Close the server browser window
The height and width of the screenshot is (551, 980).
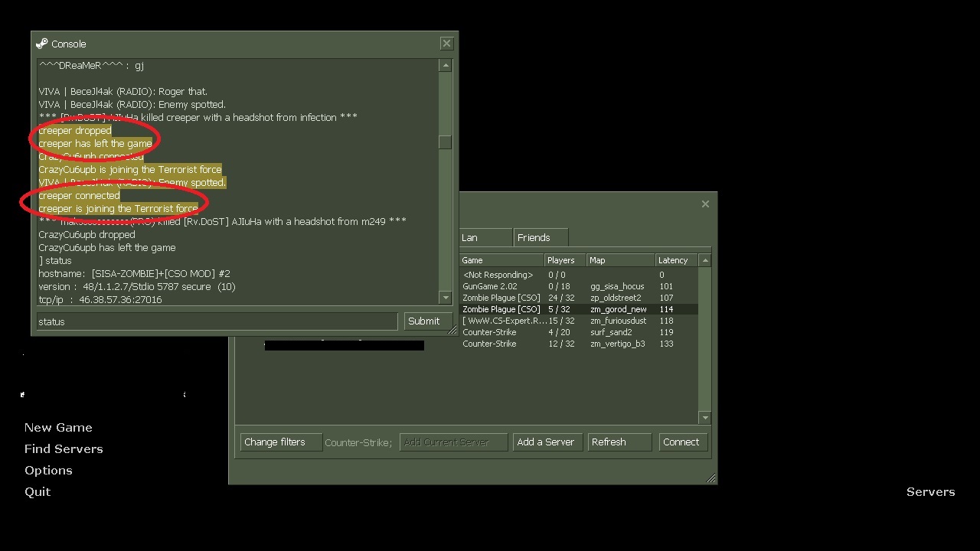coord(705,204)
